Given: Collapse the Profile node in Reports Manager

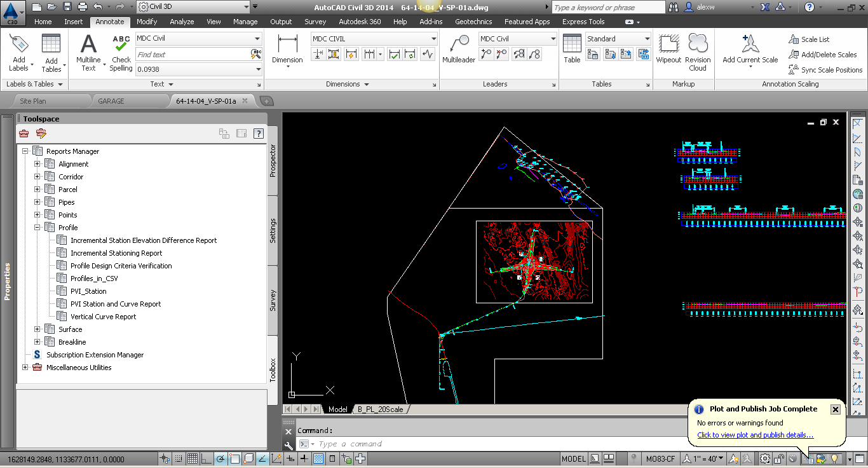Looking at the screenshot, I should point(37,227).
